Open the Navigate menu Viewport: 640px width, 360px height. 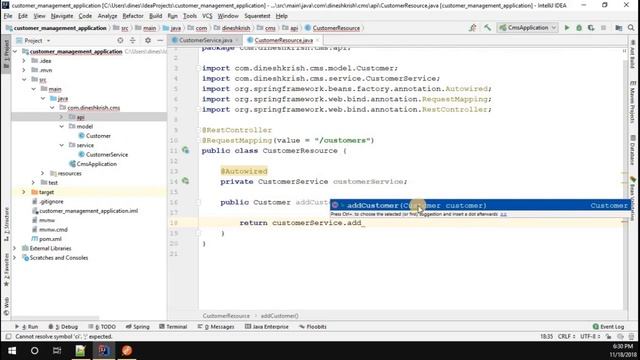click(62, 16)
